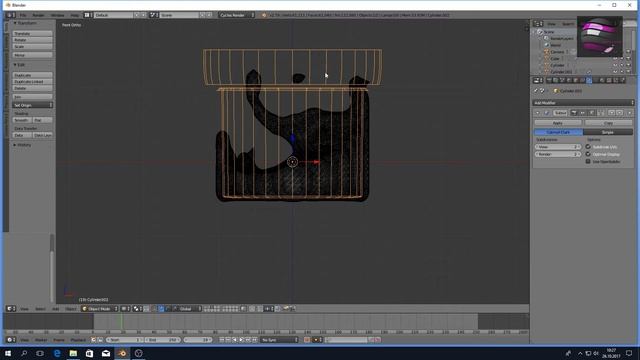
Task: Apply the Subsurf modifier
Action: [x=558, y=123]
